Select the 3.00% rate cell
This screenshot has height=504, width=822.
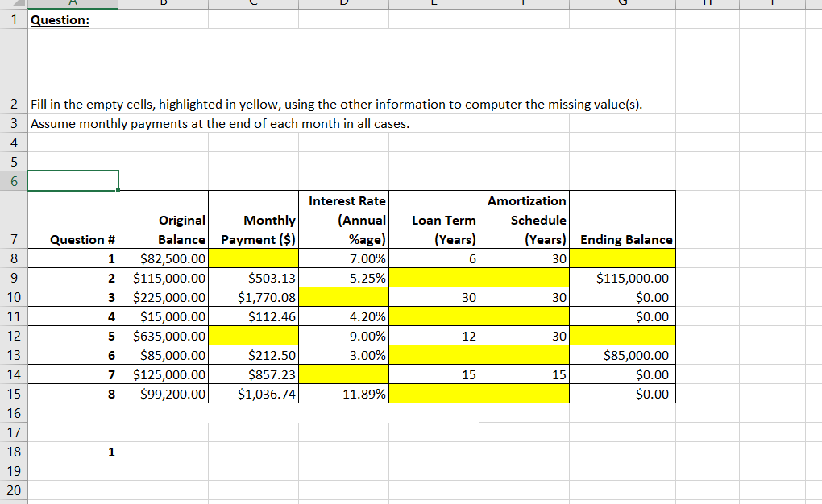pos(344,355)
